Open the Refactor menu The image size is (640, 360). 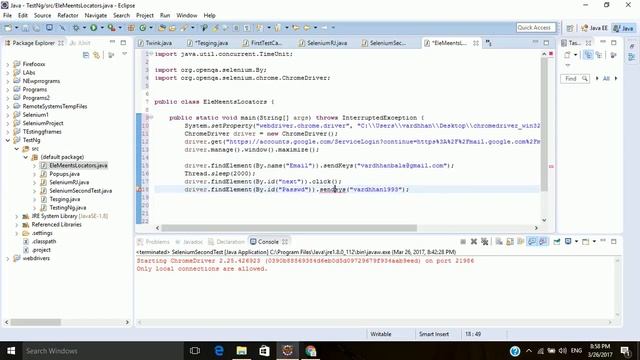coord(68,16)
